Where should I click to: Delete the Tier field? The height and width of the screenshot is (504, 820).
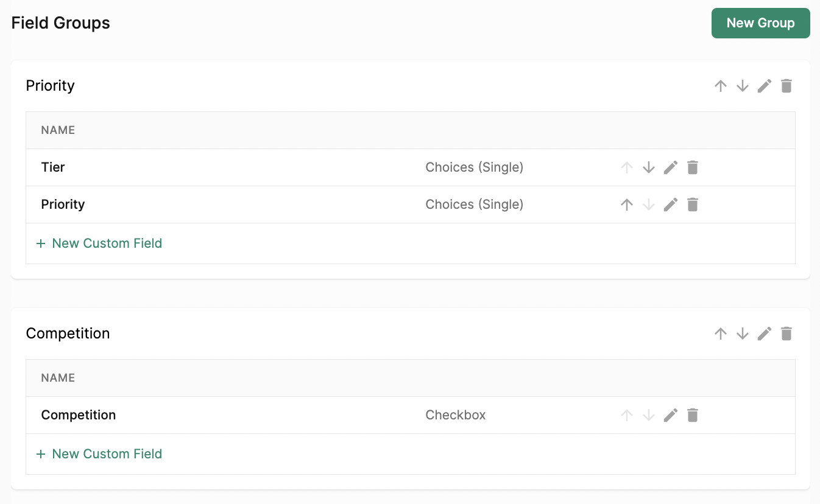693,167
